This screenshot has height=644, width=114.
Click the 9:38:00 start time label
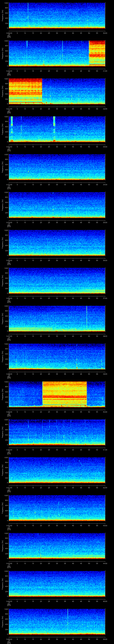coord(9,374)
